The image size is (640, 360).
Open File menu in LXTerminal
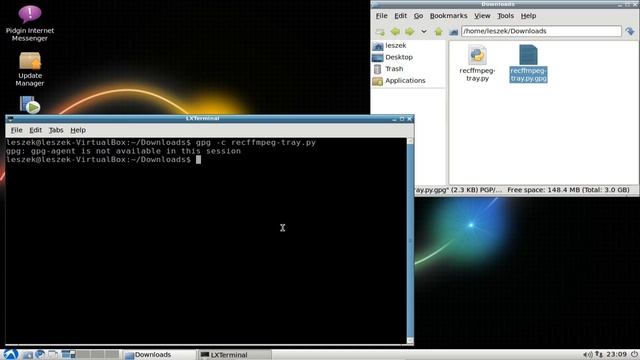pos(16,130)
